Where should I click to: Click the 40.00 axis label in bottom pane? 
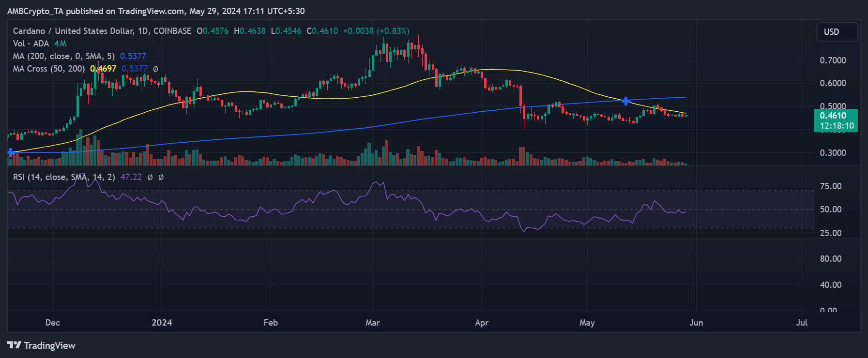831,285
